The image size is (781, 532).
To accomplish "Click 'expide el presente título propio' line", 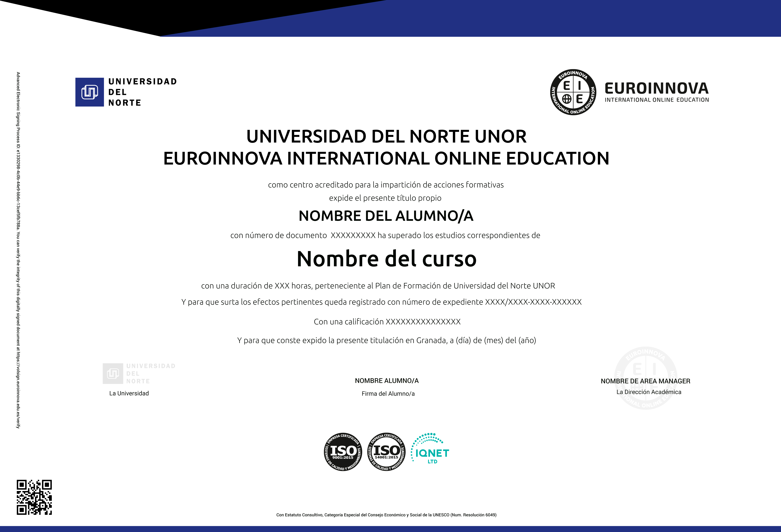I will click(385, 198).
